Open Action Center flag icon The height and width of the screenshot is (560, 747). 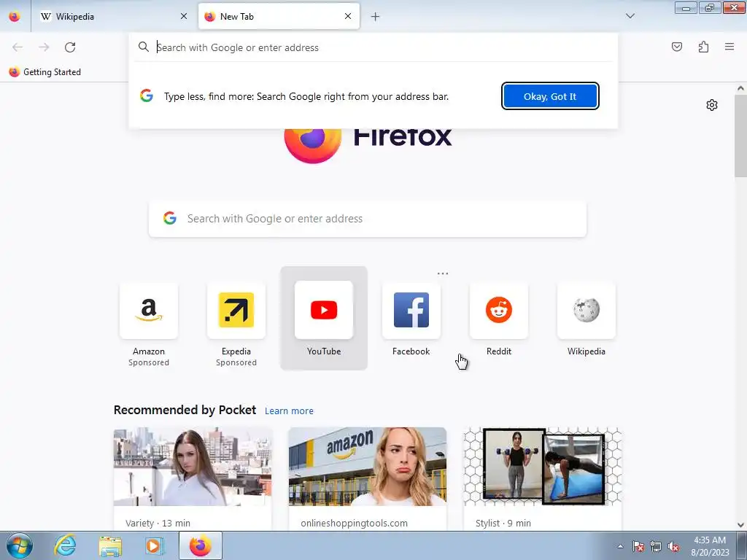pos(638,546)
